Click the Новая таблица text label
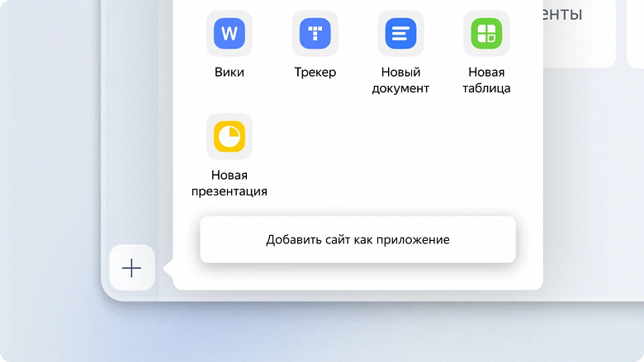This screenshot has width=644, height=362. click(486, 80)
